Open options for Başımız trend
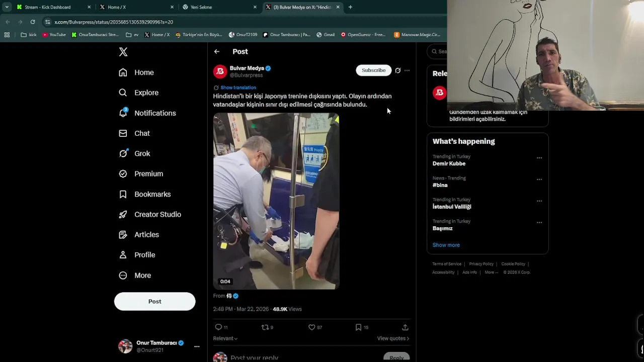 pyautogui.click(x=539, y=223)
